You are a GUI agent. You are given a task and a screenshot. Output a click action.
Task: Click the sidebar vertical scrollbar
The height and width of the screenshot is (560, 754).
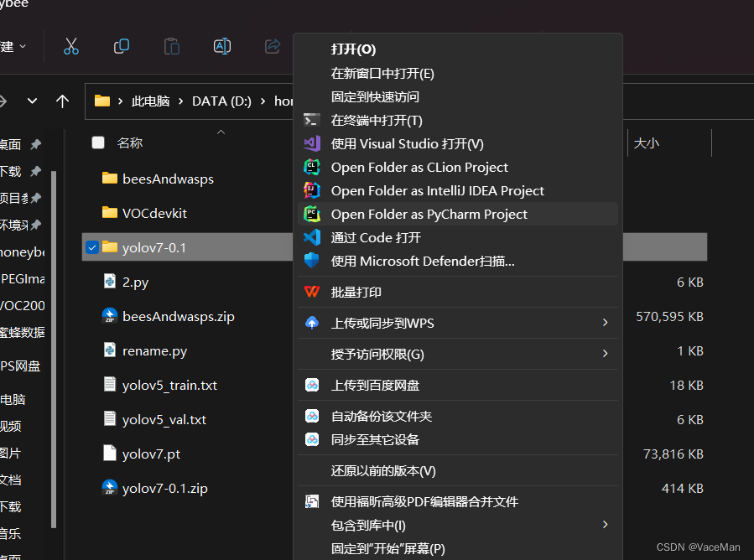coord(54,349)
